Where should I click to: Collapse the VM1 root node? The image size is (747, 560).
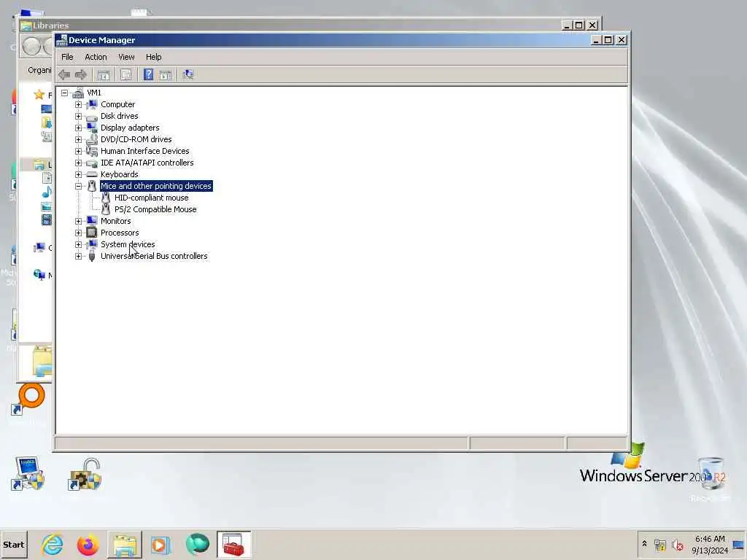[64, 93]
